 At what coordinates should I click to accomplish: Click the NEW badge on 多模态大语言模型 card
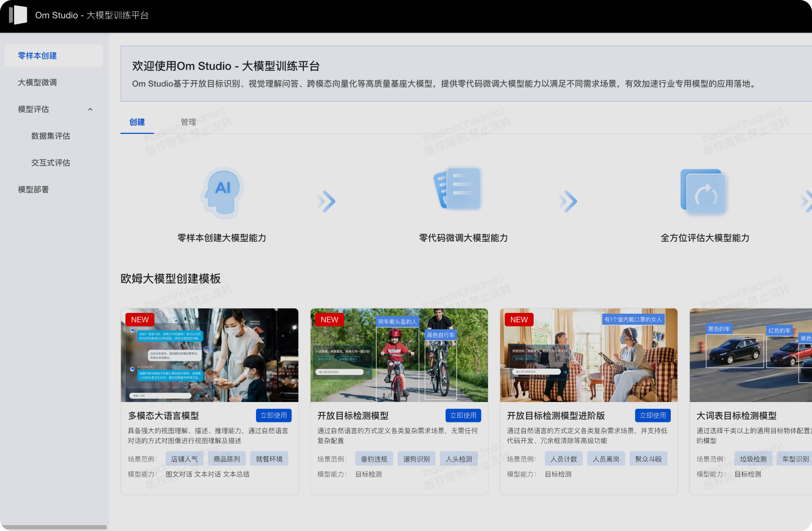tap(140, 320)
